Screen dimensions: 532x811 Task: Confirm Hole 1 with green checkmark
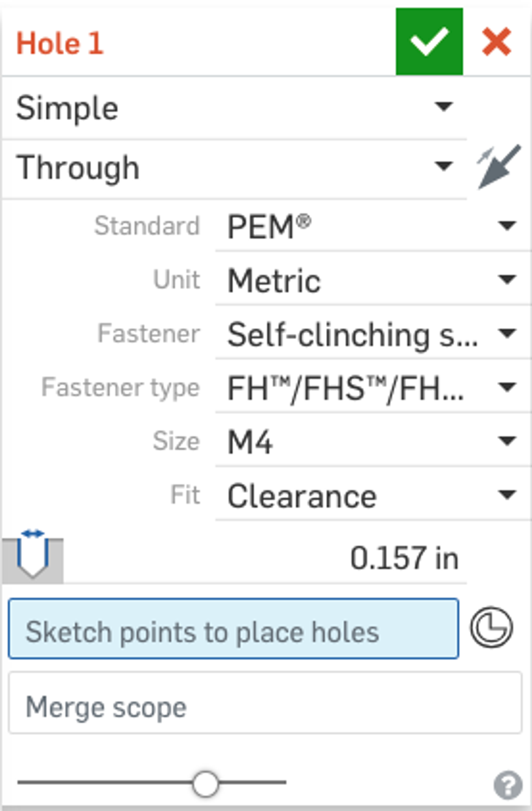pyautogui.click(x=429, y=42)
